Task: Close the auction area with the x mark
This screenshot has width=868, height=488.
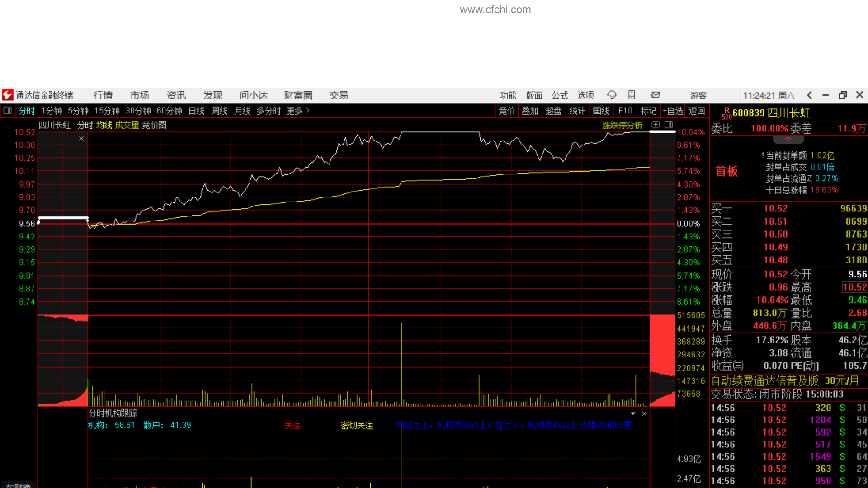Action: 81,139
